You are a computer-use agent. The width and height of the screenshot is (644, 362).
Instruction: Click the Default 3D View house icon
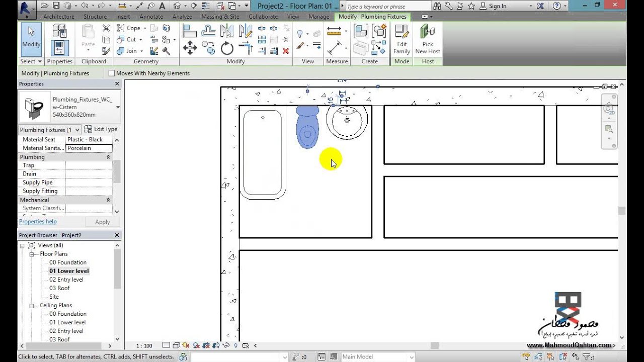[x=177, y=6]
